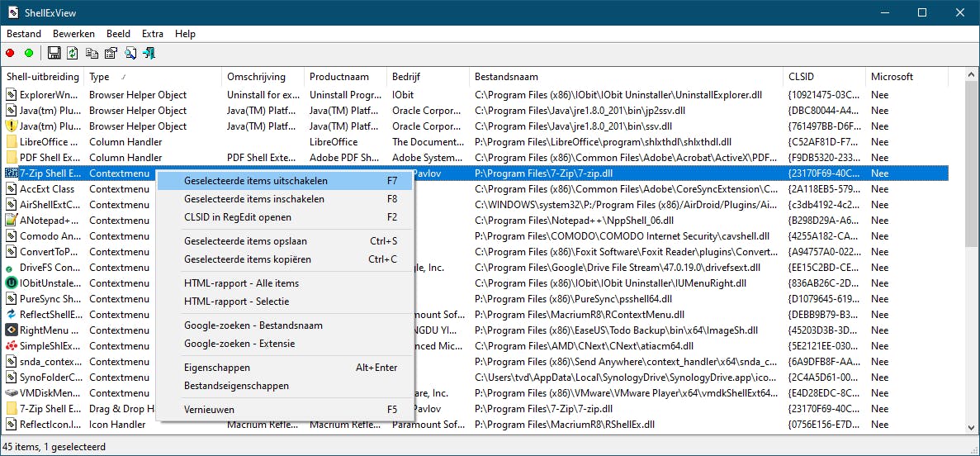Sort by Omschrijving column header
Screen dimensions: 980x456
point(263,77)
